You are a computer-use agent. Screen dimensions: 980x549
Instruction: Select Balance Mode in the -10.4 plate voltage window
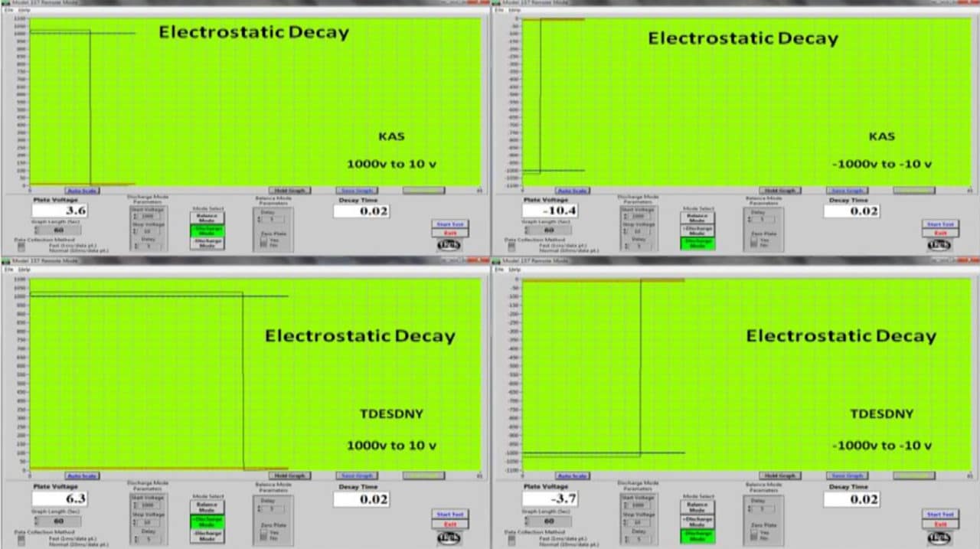click(697, 217)
